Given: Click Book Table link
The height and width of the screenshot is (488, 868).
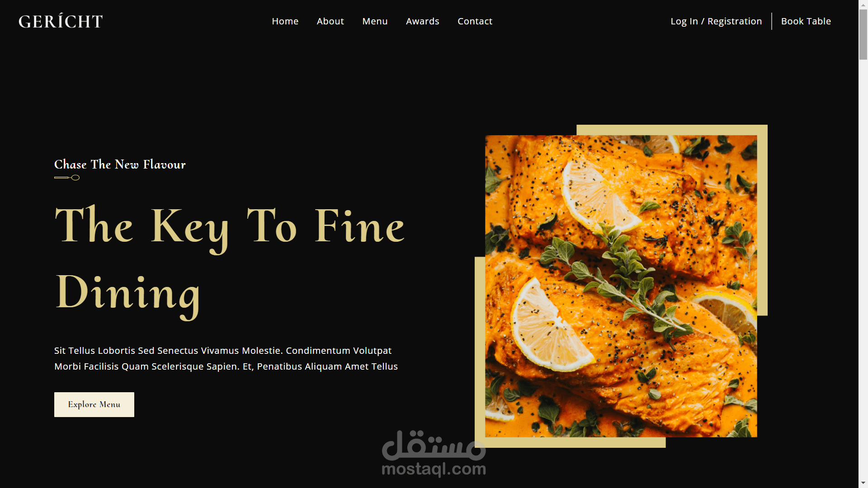Looking at the screenshot, I should [x=806, y=21].
